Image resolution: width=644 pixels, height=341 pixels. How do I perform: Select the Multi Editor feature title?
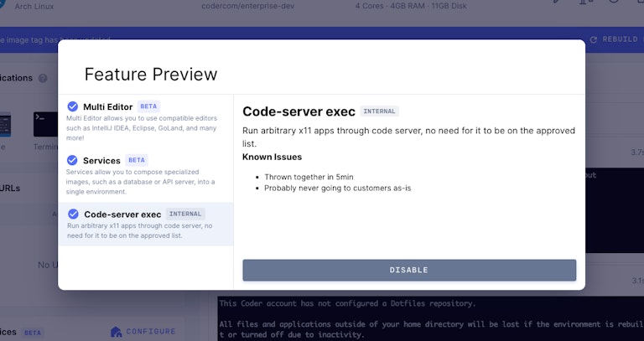107,106
